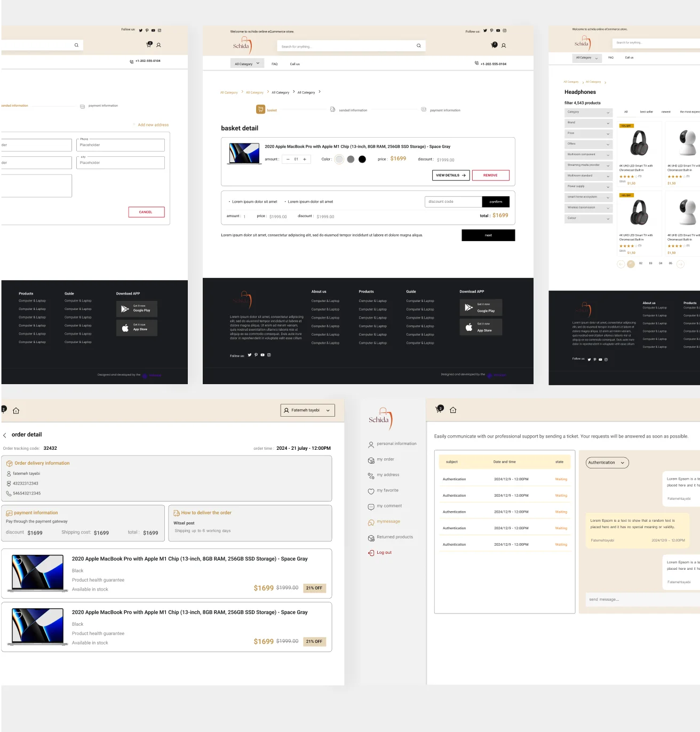Click the send message input field
The image size is (700, 732).
tap(643, 600)
